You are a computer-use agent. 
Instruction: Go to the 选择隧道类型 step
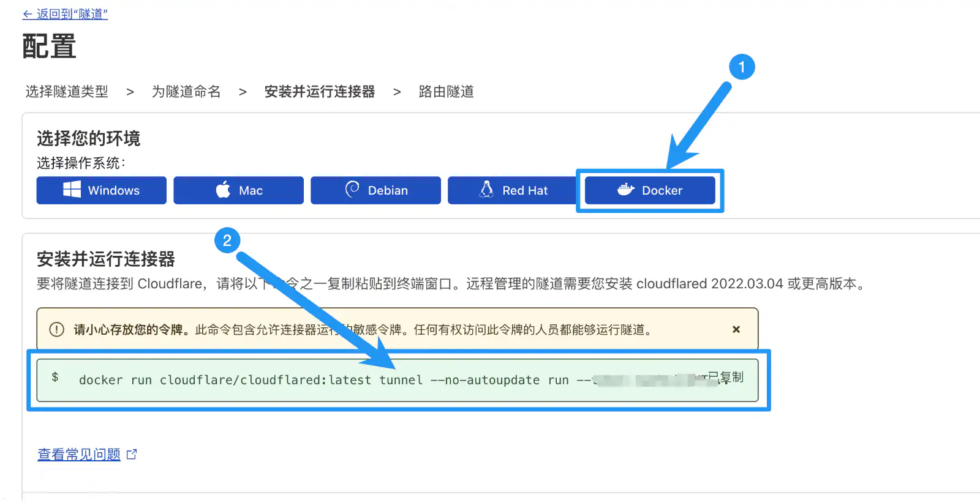click(x=67, y=92)
